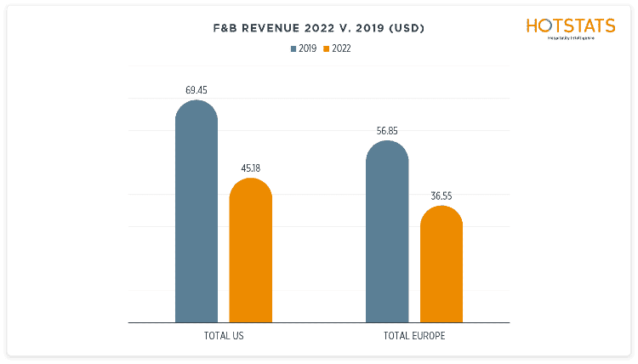Click the 36.55 data label
The width and height of the screenshot is (638, 364).
[441, 196]
